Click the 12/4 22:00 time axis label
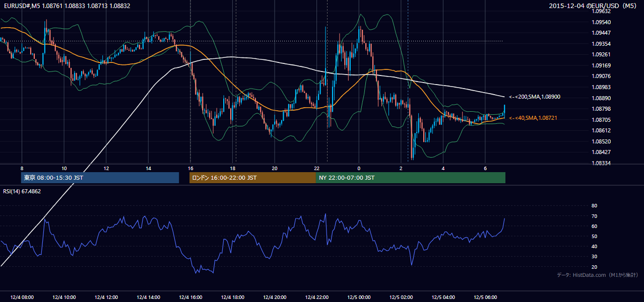This screenshot has width=644, height=302. [x=316, y=297]
